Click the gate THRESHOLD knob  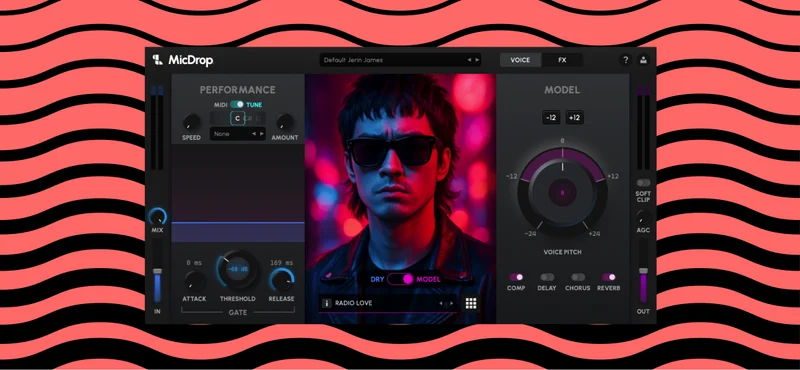coord(237,269)
